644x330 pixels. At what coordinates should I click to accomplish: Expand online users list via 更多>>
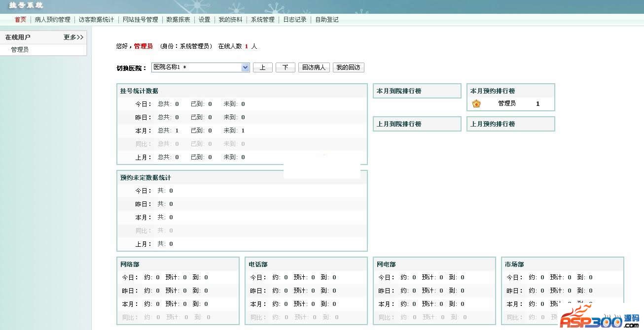point(73,37)
